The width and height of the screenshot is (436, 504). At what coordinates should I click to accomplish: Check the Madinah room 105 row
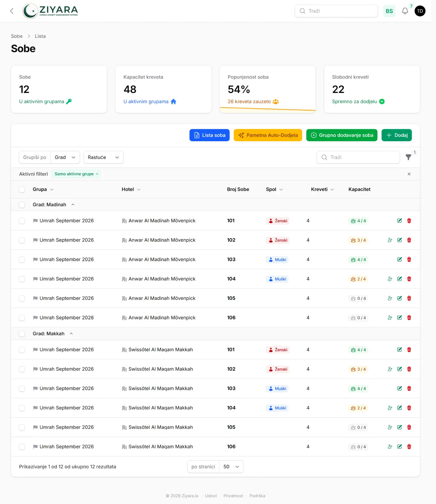pos(22,298)
